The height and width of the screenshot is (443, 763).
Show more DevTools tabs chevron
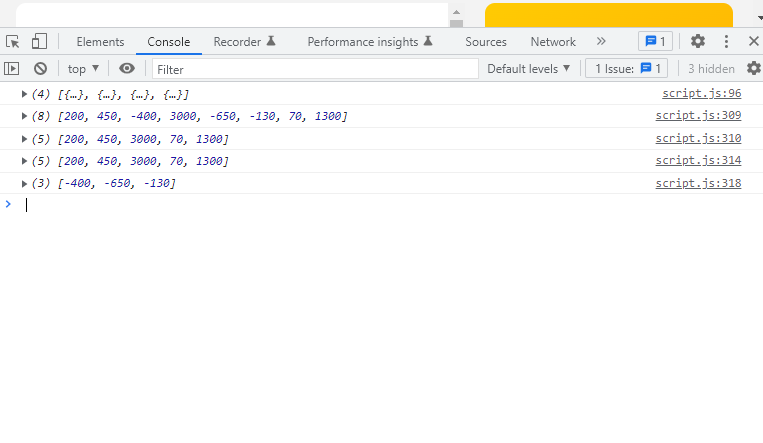click(601, 41)
